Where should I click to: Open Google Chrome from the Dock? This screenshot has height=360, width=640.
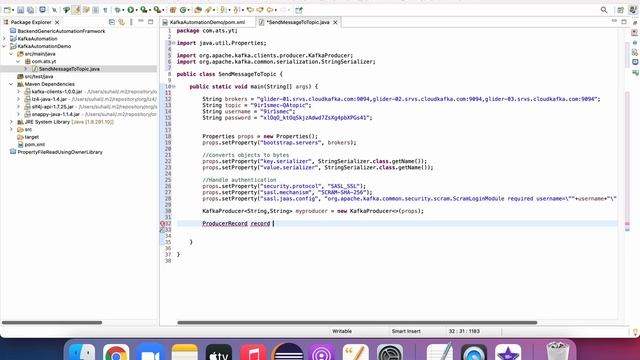[x=116, y=353]
